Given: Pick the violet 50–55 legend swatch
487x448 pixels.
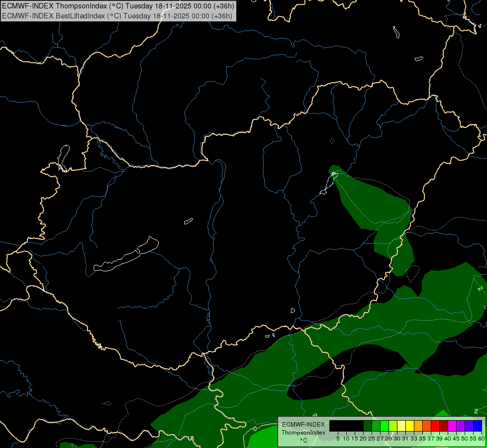Looking at the screenshot, I should pyautogui.click(x=469, y=426).
